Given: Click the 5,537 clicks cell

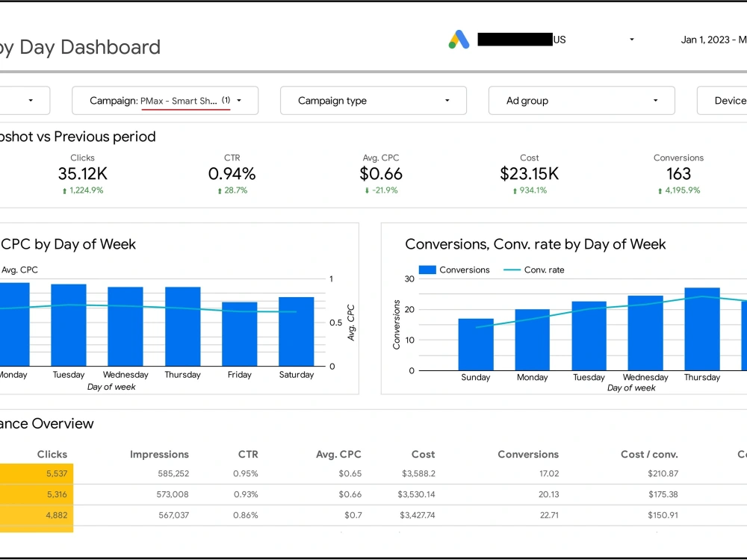Looking at the screenshot, I should pos(37,474).
